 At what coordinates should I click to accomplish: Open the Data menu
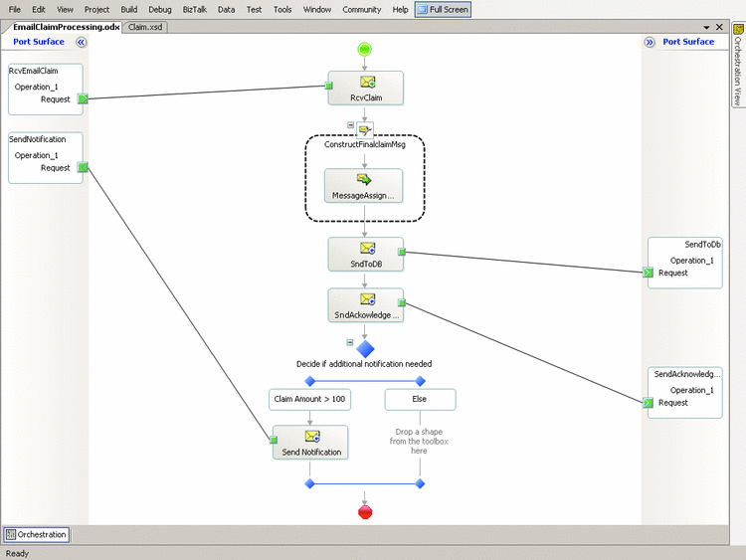tap(226, 10)
